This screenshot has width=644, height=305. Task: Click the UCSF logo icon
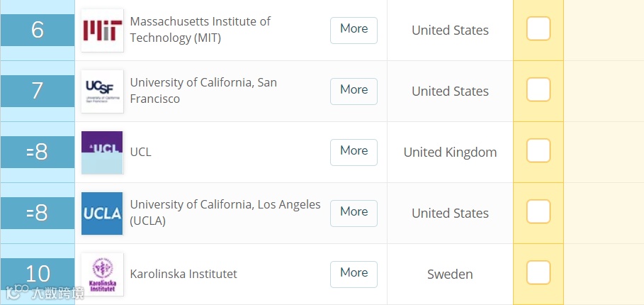[102, 91]
